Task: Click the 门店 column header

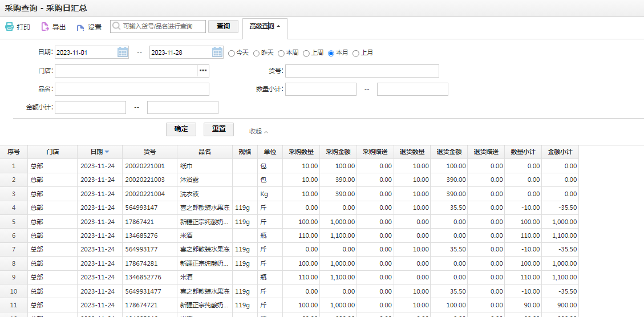Action: click(52, 152)
